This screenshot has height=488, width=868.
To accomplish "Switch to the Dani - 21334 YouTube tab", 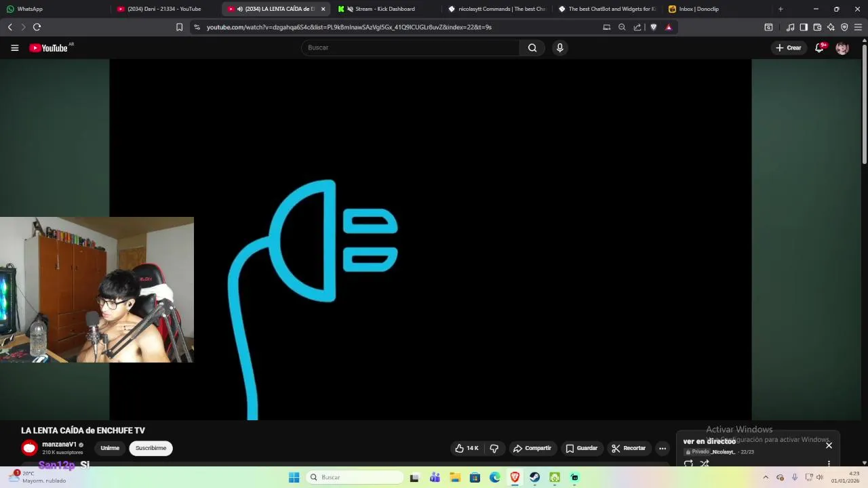I will [165, 9].
